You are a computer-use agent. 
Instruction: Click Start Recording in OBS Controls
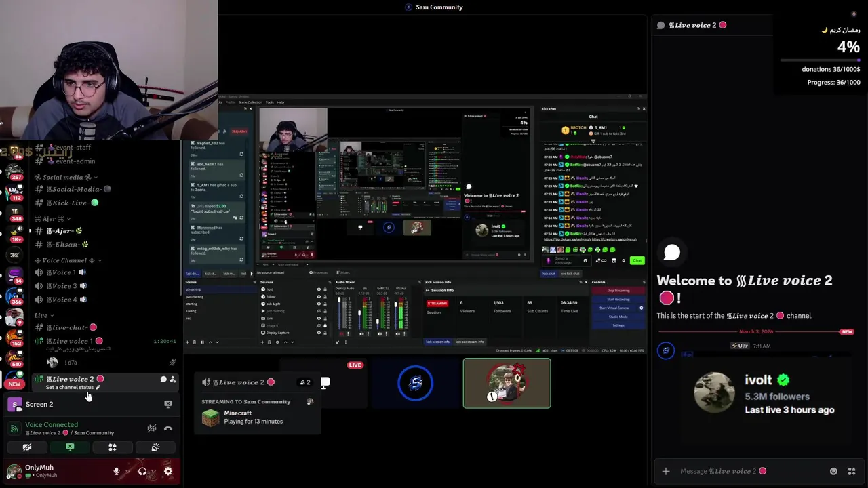618,299
